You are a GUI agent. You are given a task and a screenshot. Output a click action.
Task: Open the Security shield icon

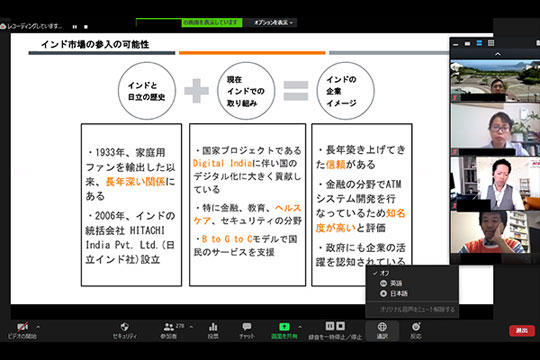coord(124,327)
